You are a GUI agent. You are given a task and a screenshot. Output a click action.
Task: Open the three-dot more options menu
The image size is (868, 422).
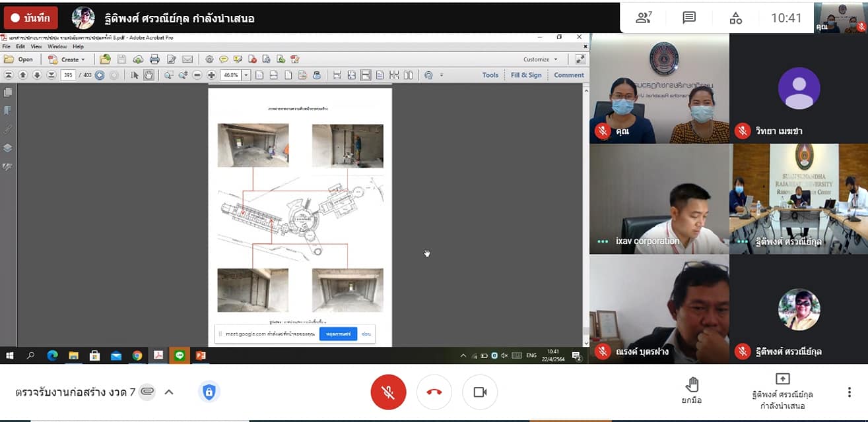[x=849, y=392]
